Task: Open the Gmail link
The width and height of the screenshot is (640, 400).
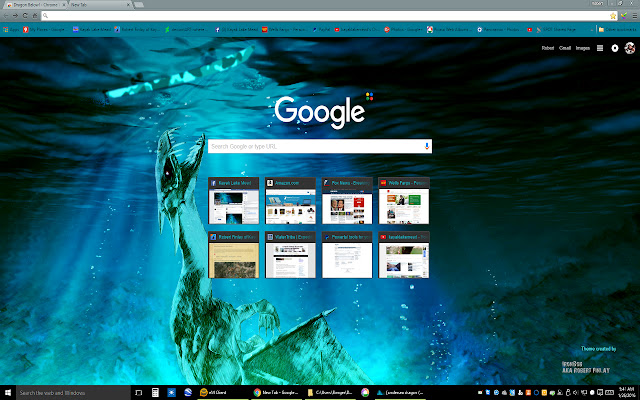Action: pos(565,48)
